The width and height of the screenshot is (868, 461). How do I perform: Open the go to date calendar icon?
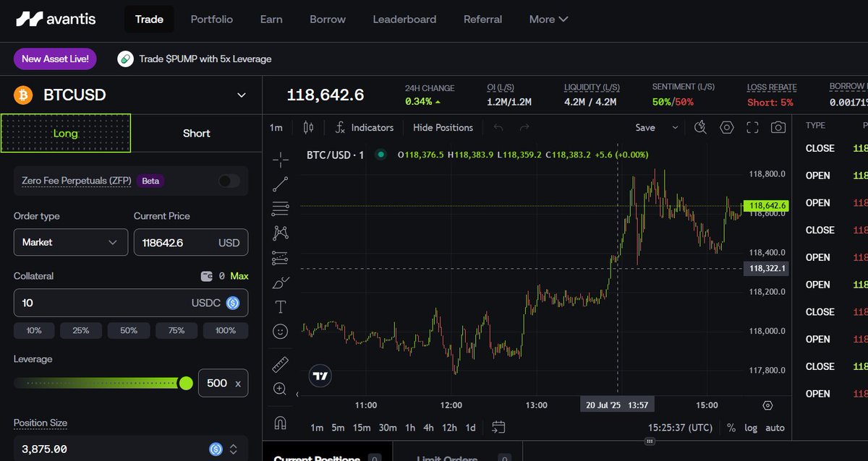click(498, 427)
